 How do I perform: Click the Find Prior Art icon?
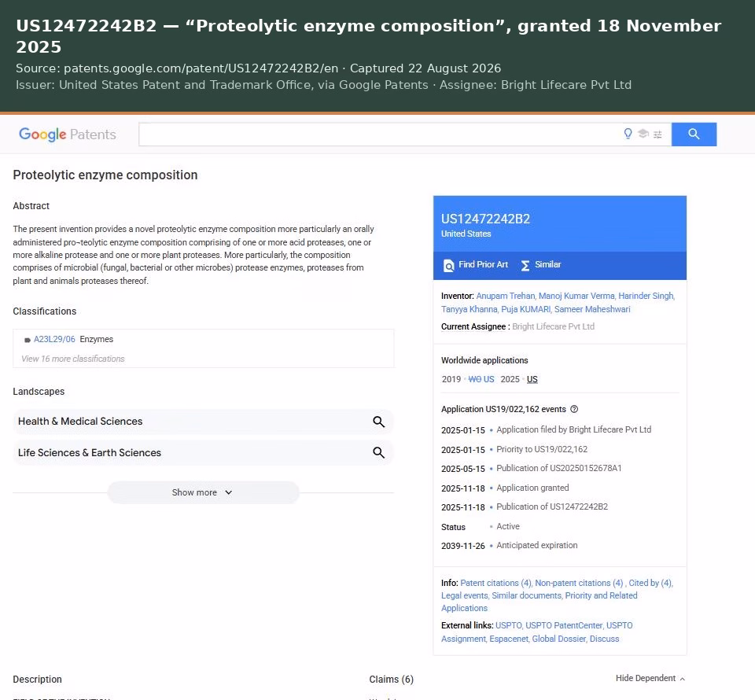click(448, 265)
